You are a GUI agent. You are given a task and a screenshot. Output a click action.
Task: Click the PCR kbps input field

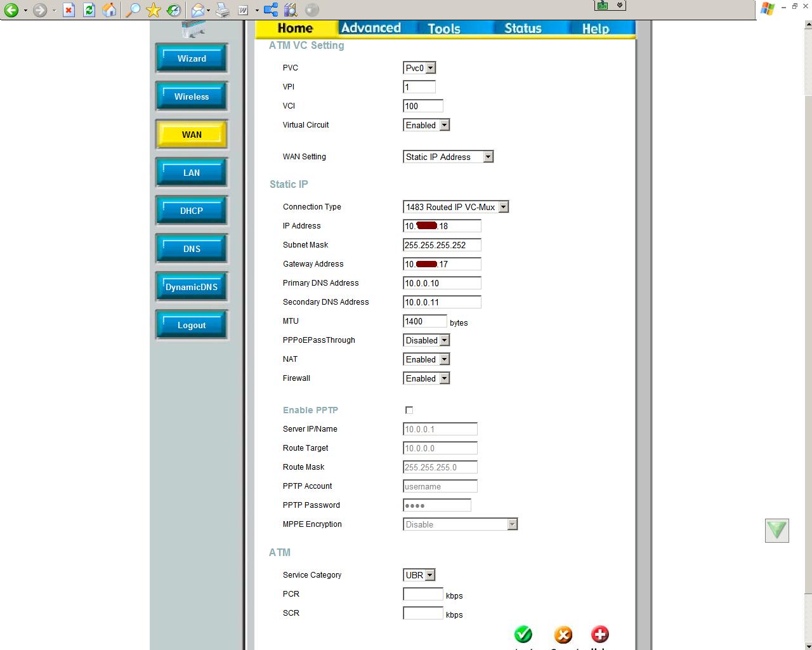423,594
